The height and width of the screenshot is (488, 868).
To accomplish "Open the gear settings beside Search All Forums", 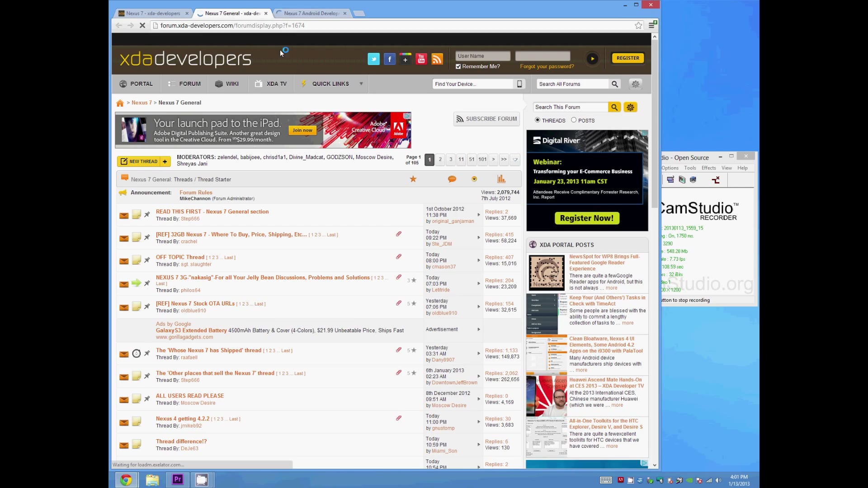I will click(x=635, y=84).
